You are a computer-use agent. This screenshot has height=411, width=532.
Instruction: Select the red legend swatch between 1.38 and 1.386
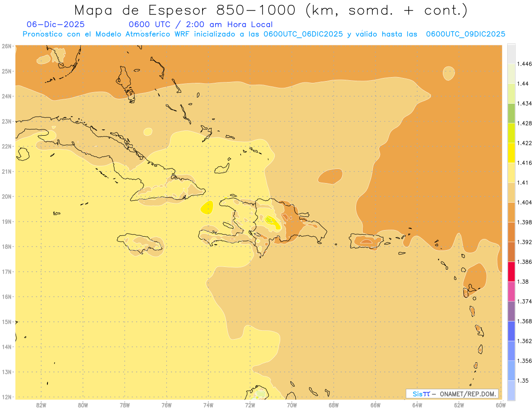[x=511, y=272]
